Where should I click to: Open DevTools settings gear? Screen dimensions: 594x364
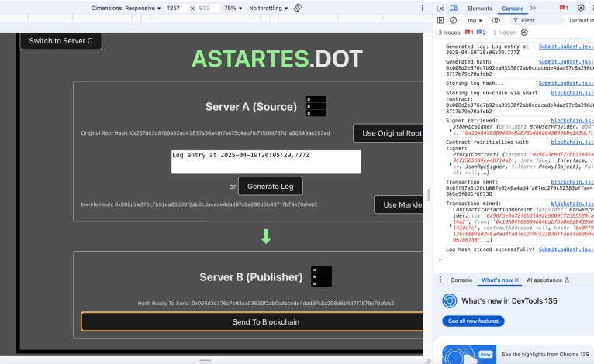coord(581,8)
